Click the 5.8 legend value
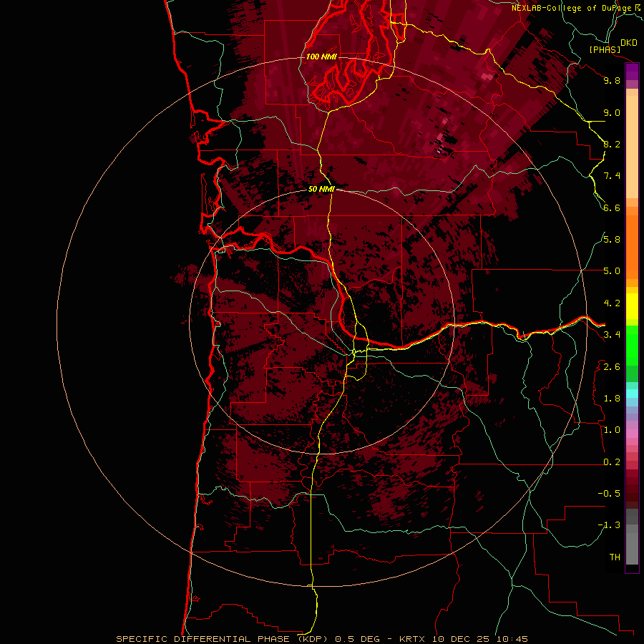The image size is (644, 644). click(612, 240)
